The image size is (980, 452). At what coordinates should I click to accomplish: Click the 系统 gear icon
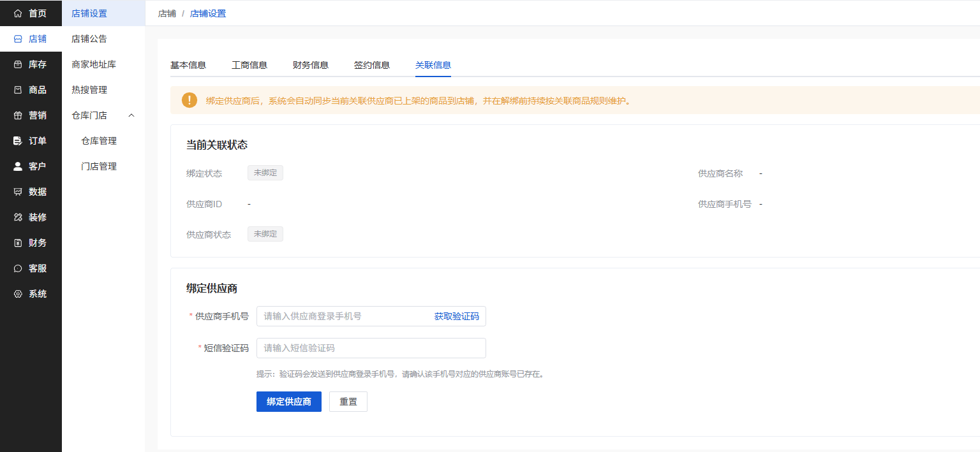(18, 294)
